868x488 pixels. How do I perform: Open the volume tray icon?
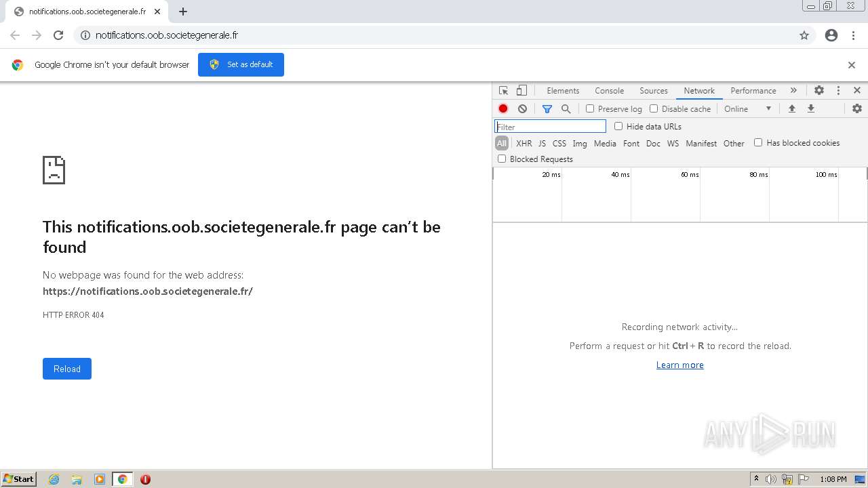pyautogui.click(x=771, y=479)
